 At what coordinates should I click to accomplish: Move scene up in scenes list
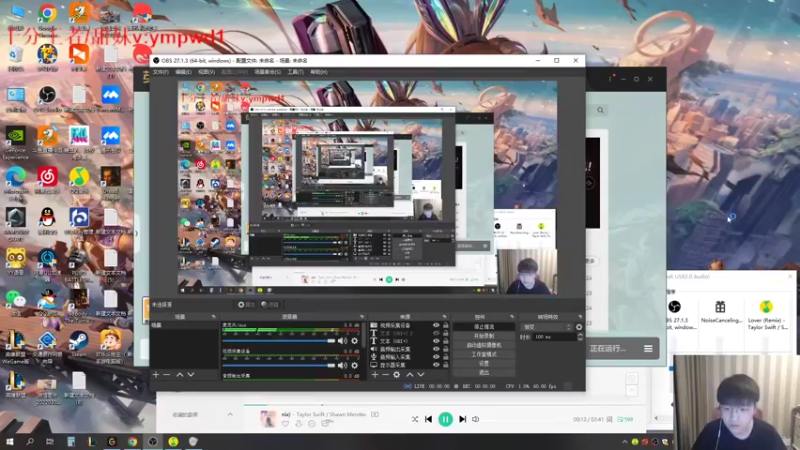[x=180, y=374]
